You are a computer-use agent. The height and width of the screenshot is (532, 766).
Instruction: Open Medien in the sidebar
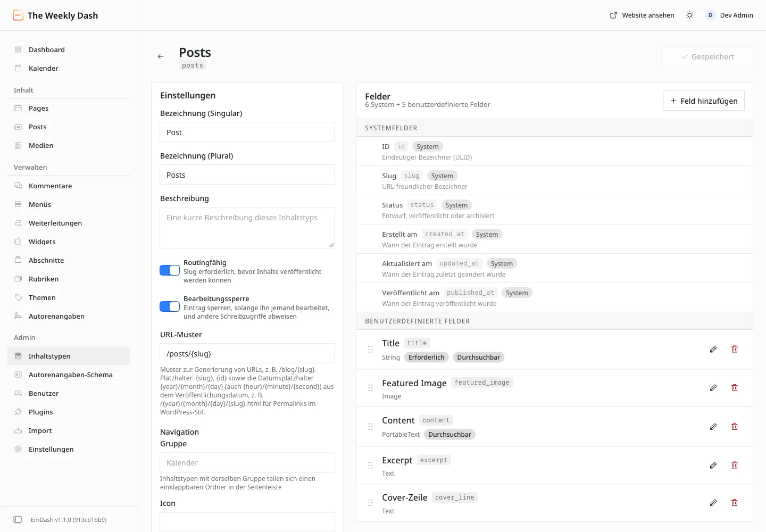[69, 145]
